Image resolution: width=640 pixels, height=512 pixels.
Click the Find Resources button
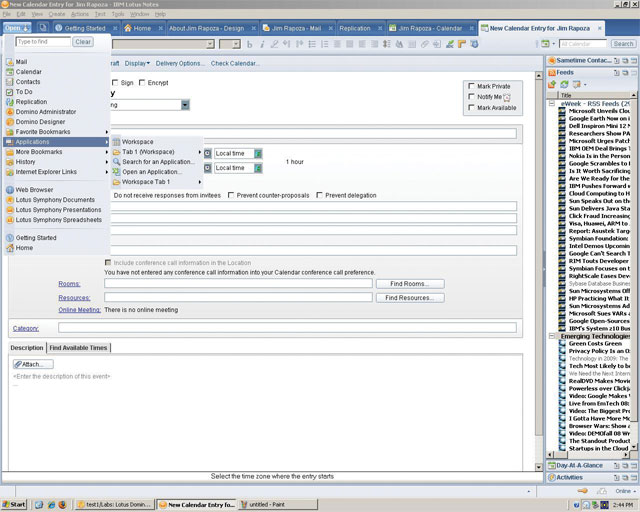click(410, 298)
